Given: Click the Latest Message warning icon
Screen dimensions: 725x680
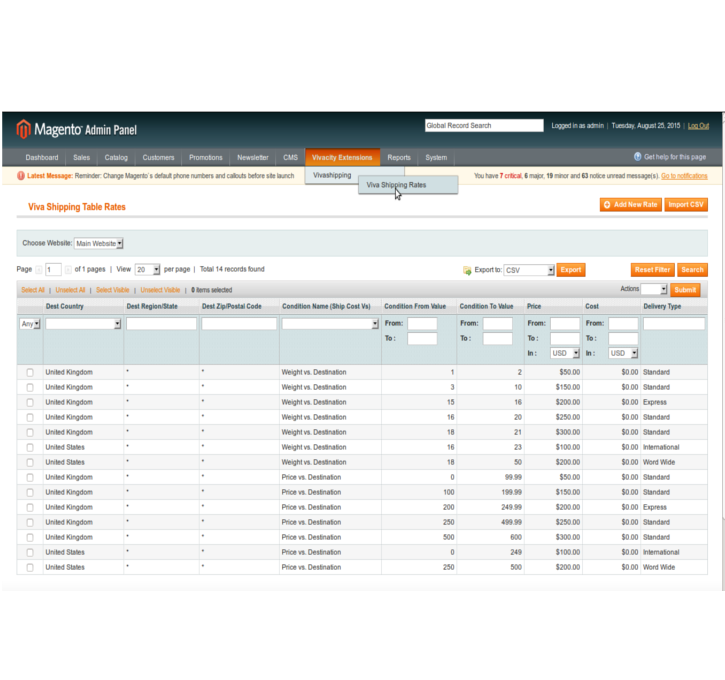Looking at the screenshot, I should pyautogui.click(x=21, y=176).
